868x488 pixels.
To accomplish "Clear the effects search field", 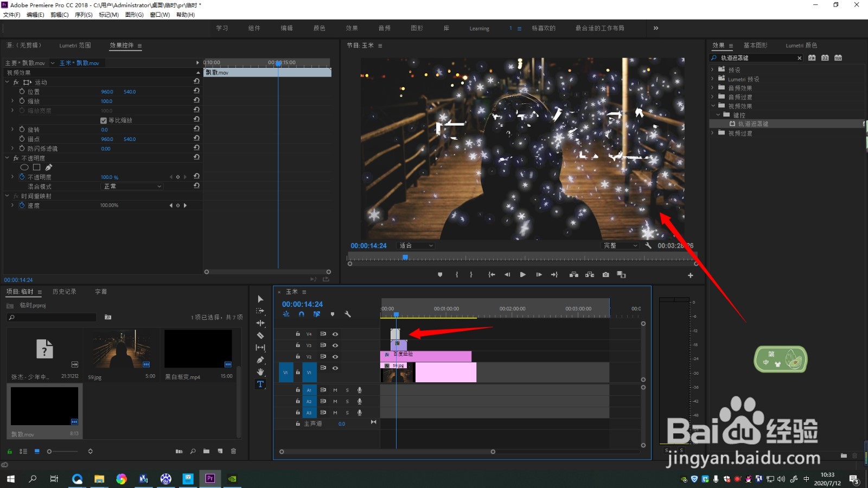I will tap(799, 58).
